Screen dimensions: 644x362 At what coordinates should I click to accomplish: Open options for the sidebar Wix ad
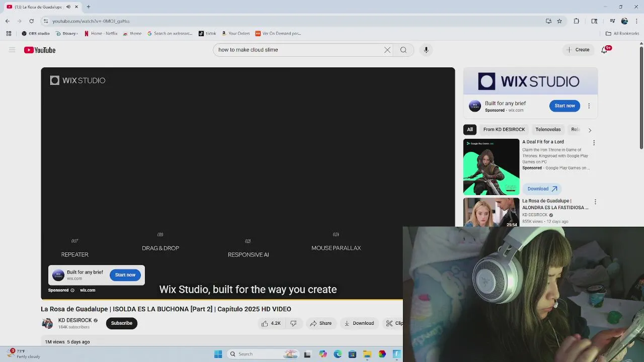point(589,106)
